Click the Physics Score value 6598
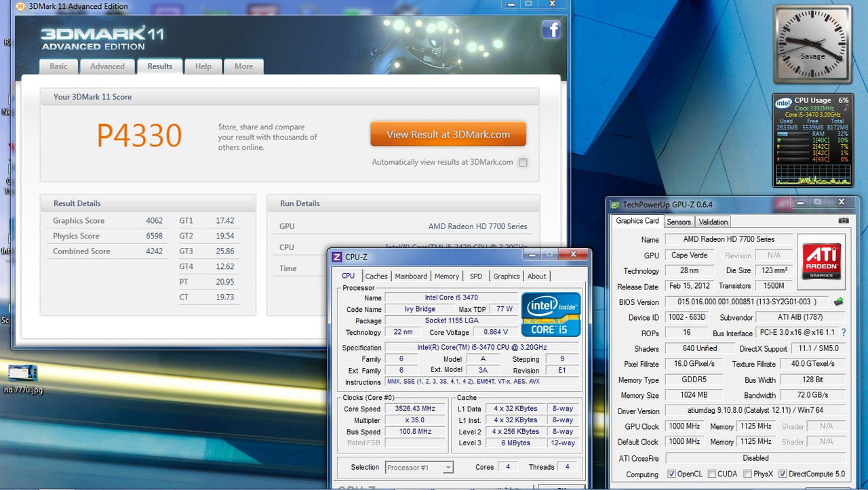Viewport: 868px width, 490px height. coord(154,236)
